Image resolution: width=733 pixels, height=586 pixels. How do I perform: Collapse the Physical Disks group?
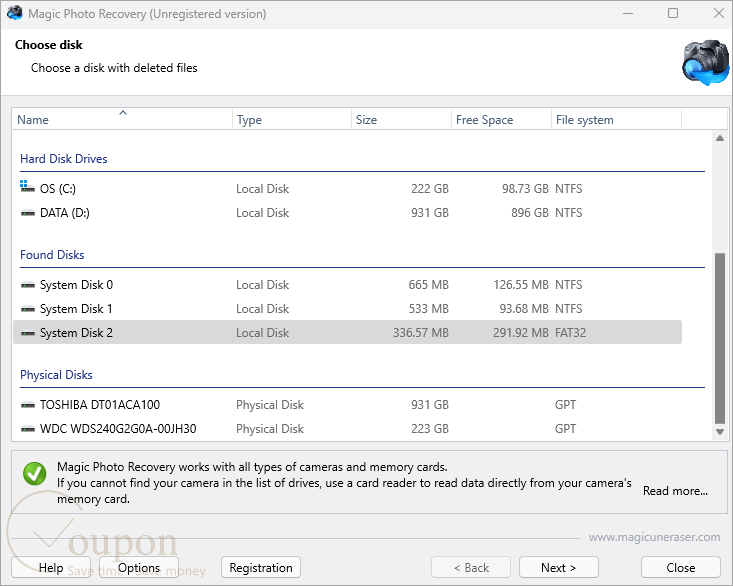click(56, 375)
